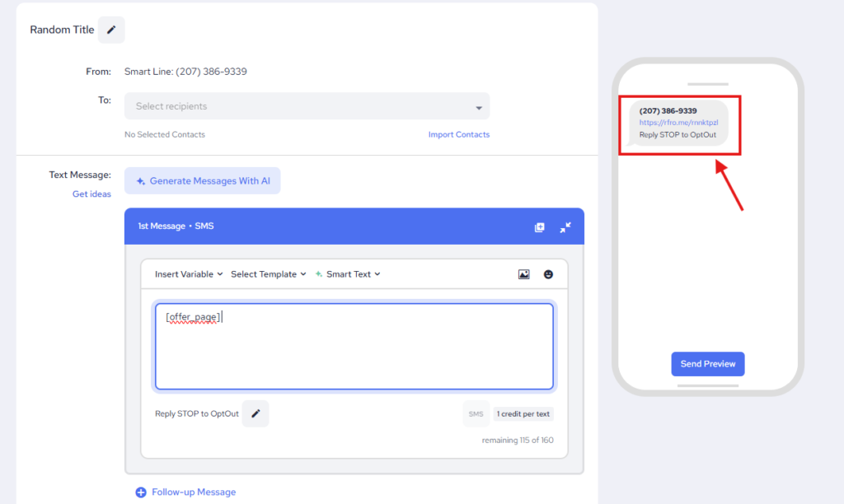Viewport: 844px width, 504px height.
Task: Open the Select recipients dropdown
Action: 307,106
